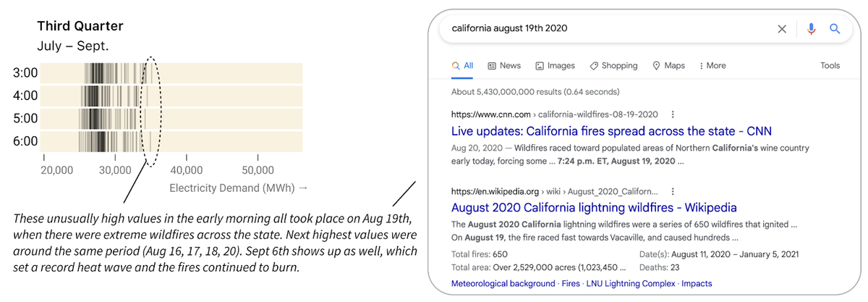Expand the More search options menu
Image resolution: width=868 pixels, height=302 pixels.
tap(712, 66)
